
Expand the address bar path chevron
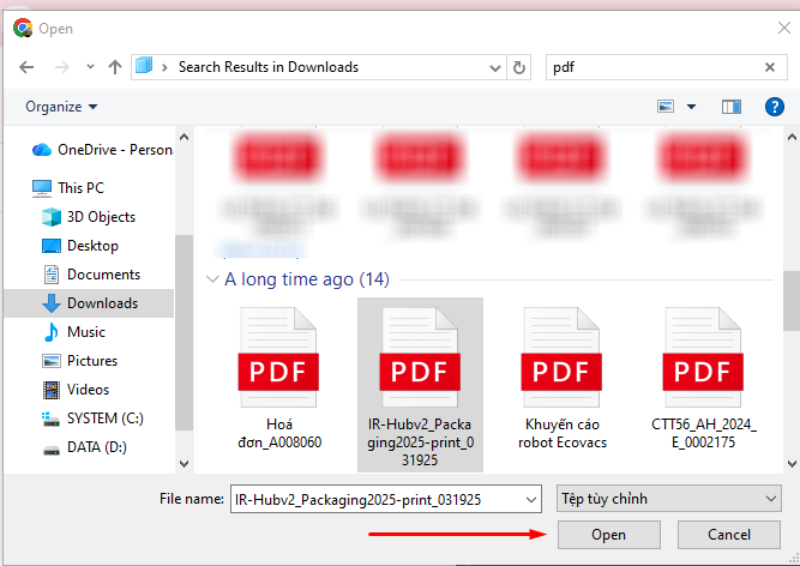[164, 67]
